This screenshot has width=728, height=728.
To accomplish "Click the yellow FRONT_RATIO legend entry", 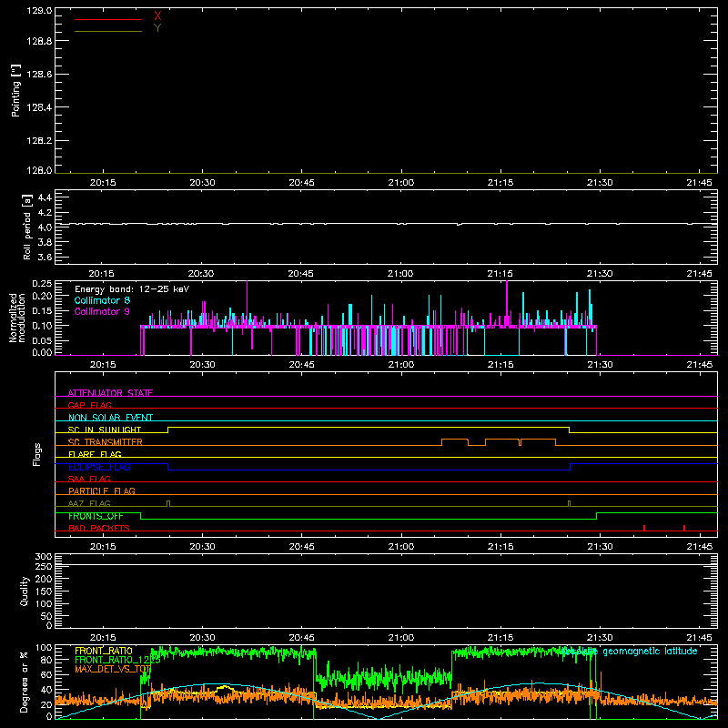I will 104,651.
